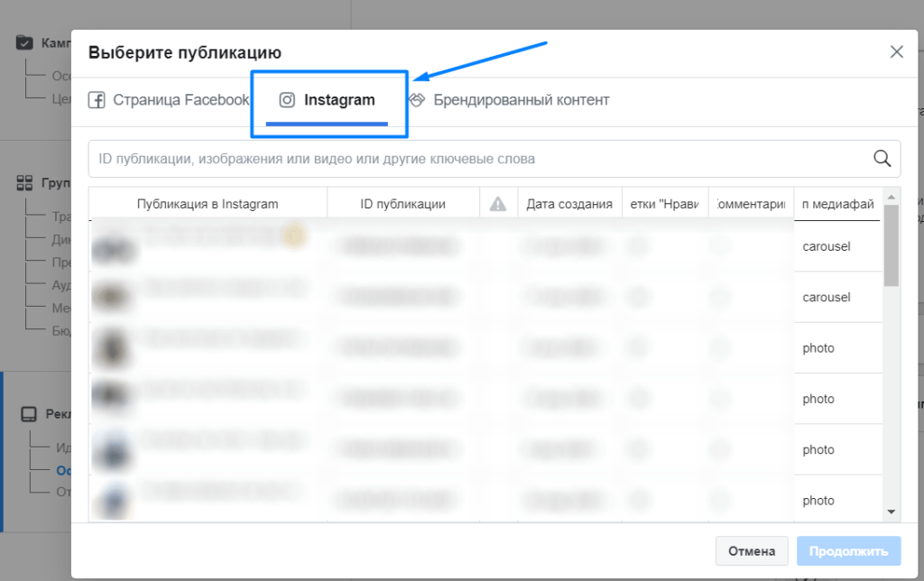Select the Брендированный контент tab
The width and height of the screenshot is (924, 581).
510,100
